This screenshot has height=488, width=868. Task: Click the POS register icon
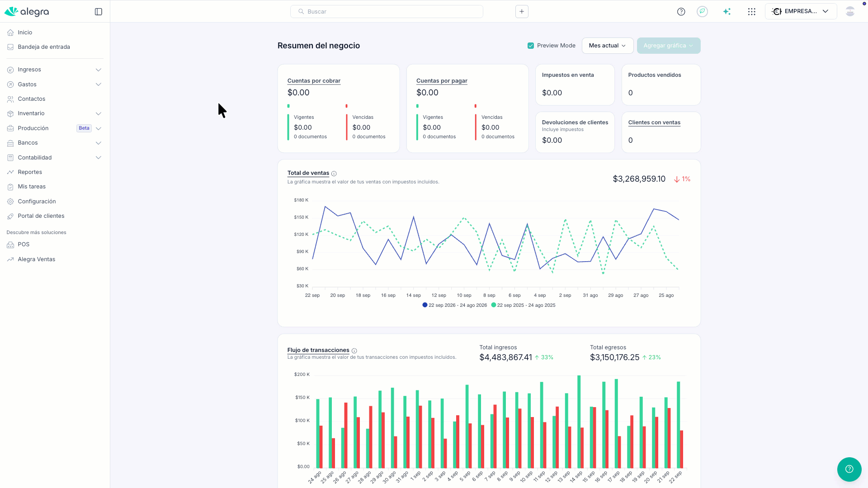pos(10,244)
